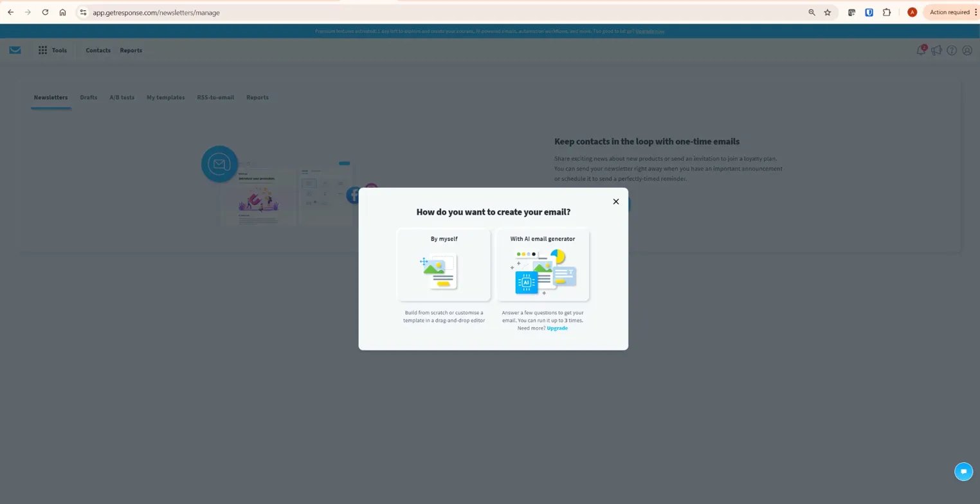Viewport: 980px width, 504px height.
Task: Click the megaphone announcements icon
Action: click(936, 50)
